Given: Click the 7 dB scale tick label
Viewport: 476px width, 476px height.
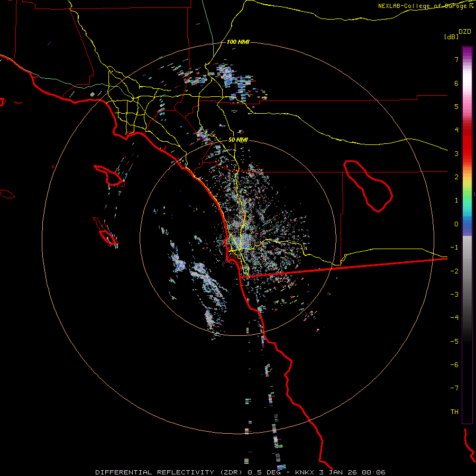Looking at the screenshot, I should click(456, 59).
